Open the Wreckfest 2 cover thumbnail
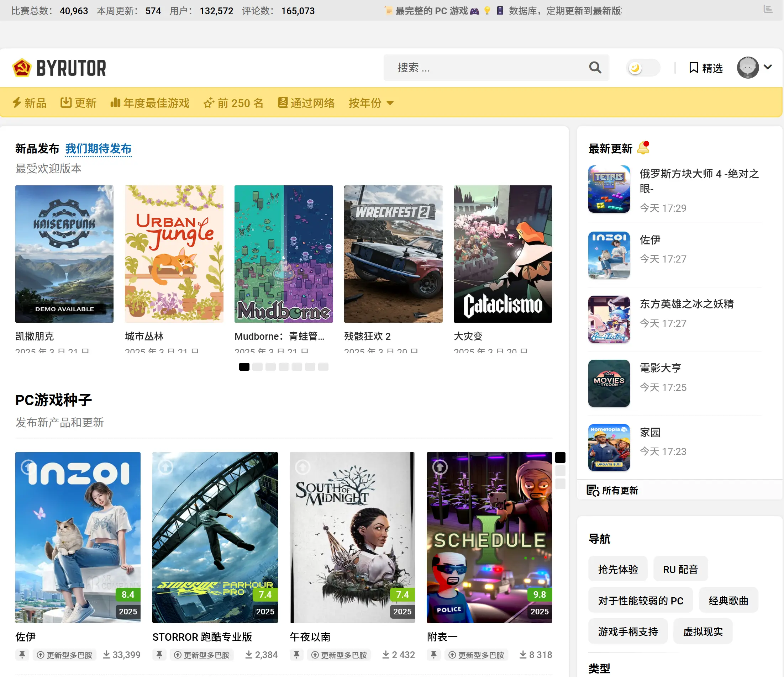Screen dimensions: 784x677 click(393, 254)
